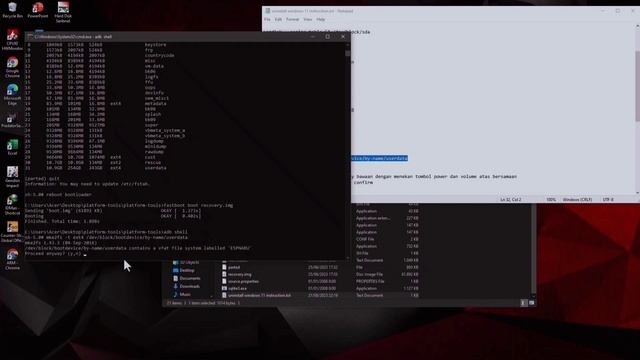The height and width of the screenshot is (360, 640).
Task: Launch the Counter-Strike Global Offensive shortcut
Action: (12, 231)
